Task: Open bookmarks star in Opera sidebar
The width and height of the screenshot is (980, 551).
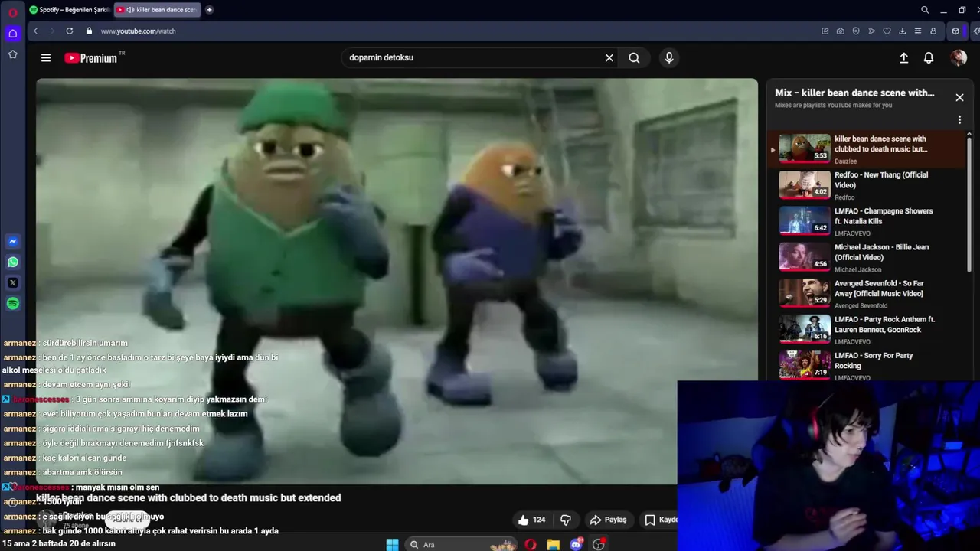Action: pos(12,54)
